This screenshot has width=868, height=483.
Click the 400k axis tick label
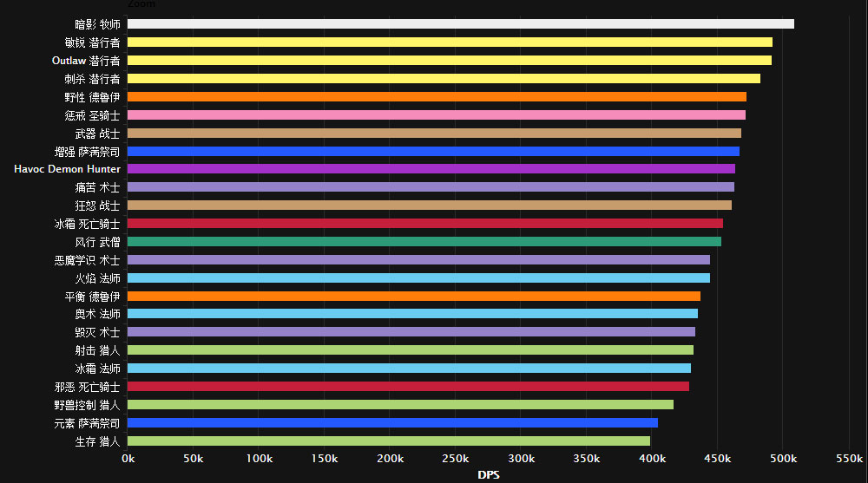(x=653, y=459)
